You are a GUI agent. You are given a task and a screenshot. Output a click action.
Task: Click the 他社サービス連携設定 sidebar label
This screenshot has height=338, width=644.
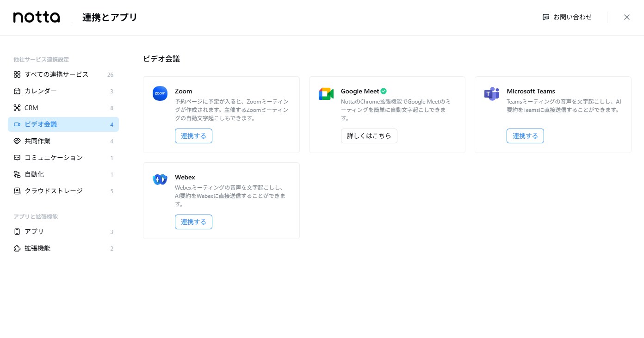click(41, 59)
